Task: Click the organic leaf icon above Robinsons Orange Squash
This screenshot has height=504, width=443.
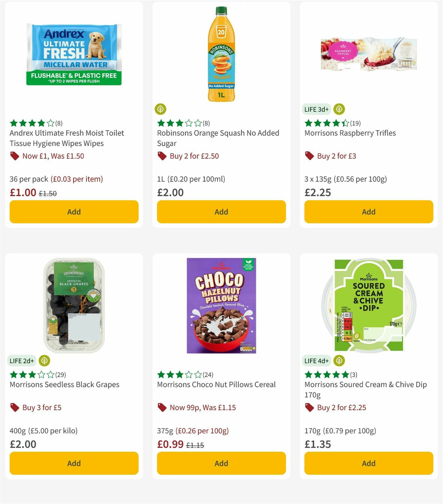Action: [x=160, y=109]
